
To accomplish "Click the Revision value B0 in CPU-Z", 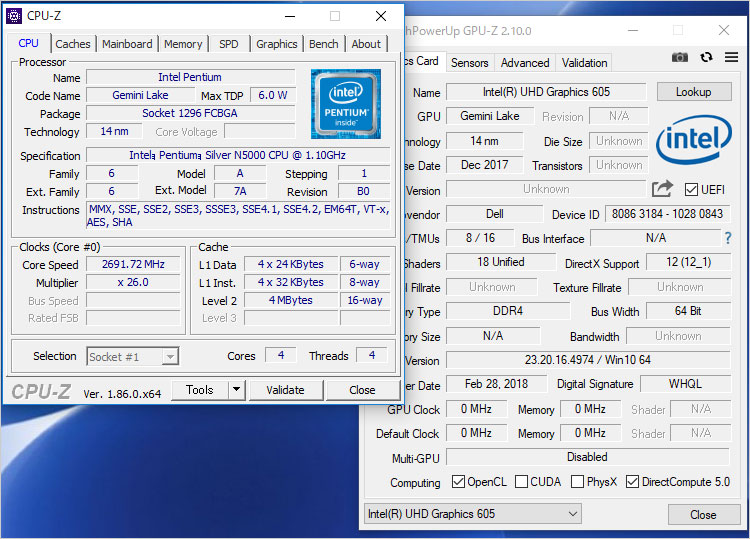I will pos(364,191).
